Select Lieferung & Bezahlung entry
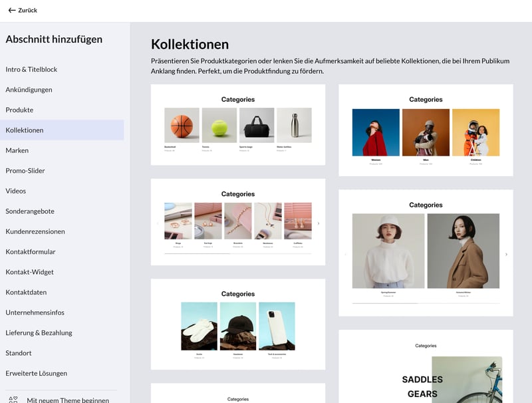This screenshot has width=532, height=403. [39, 333]
